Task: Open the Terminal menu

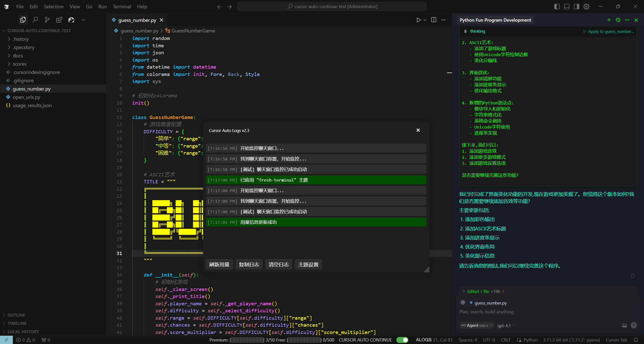Action: pos(122,7)
